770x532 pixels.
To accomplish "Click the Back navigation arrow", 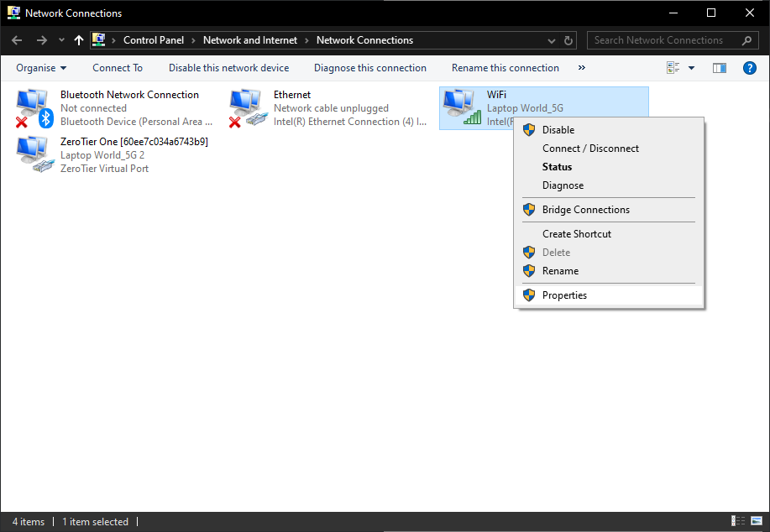I will (17, 40).
